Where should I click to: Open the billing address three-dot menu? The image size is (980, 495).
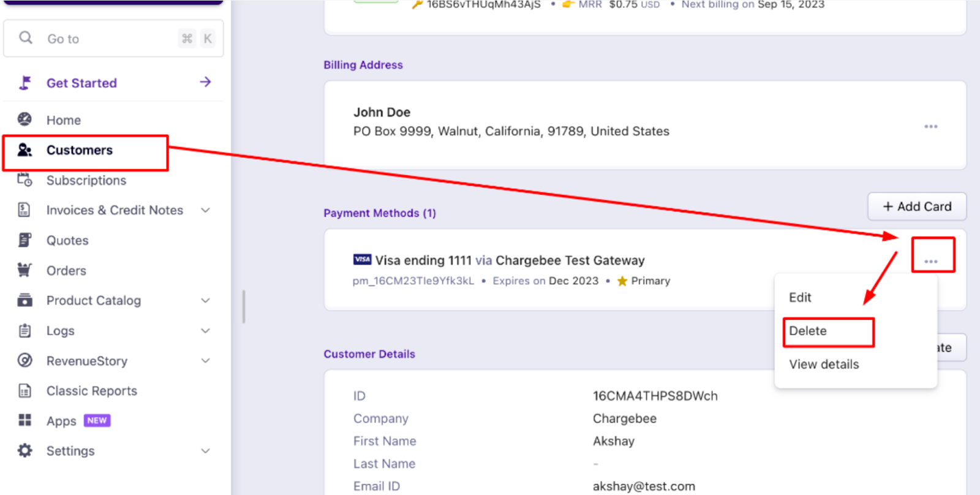click(931, 126)
